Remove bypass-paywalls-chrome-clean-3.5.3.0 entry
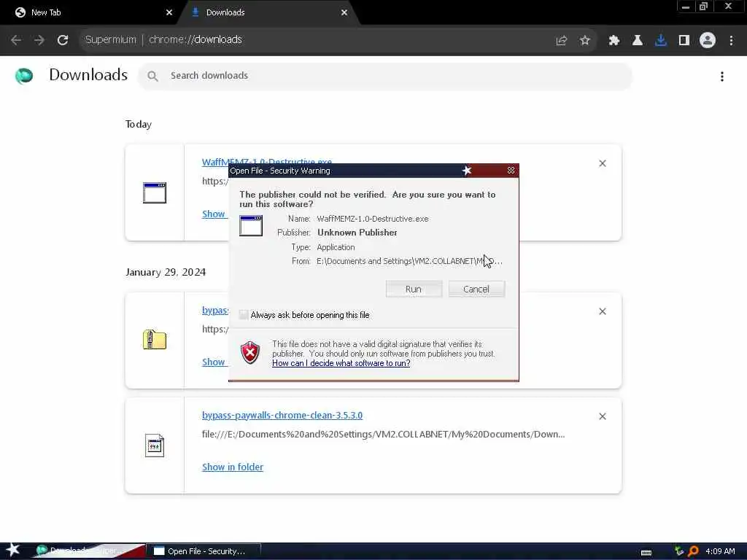 [x=603, y=416]
